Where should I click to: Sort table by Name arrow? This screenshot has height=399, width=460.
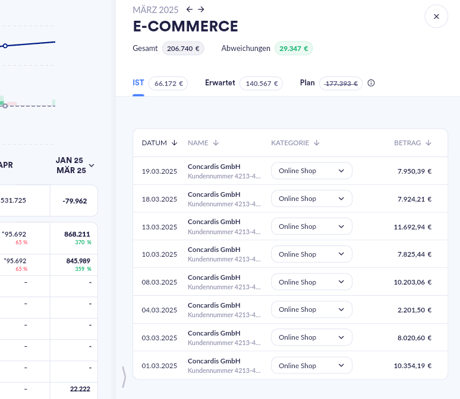(x=216, y=143)
